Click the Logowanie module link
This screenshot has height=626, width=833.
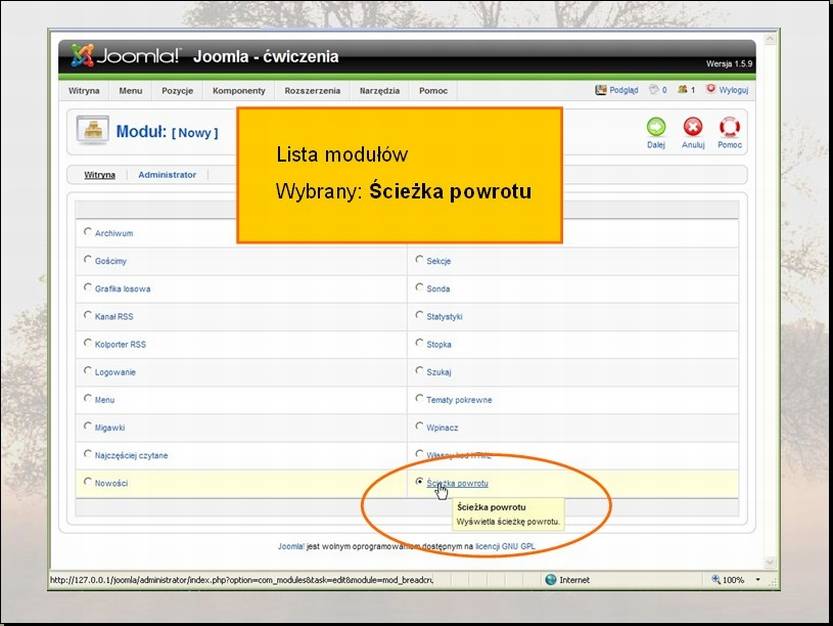coord(115,372)
